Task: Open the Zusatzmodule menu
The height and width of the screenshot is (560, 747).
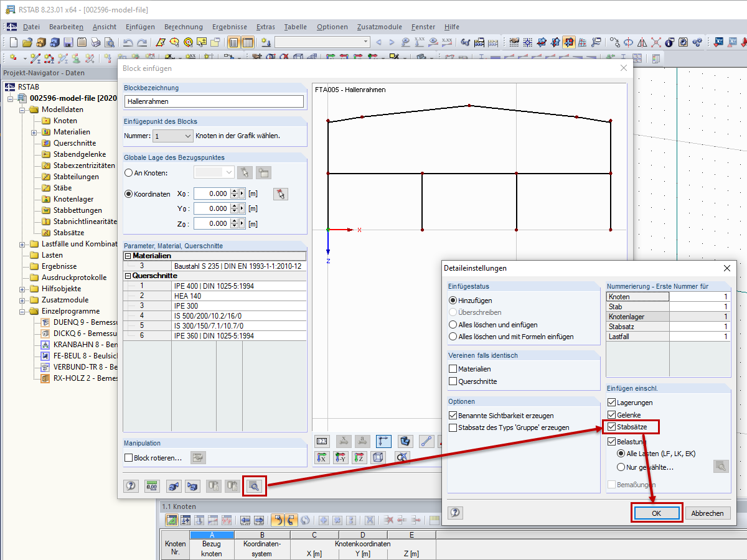Action: [380, 27]
